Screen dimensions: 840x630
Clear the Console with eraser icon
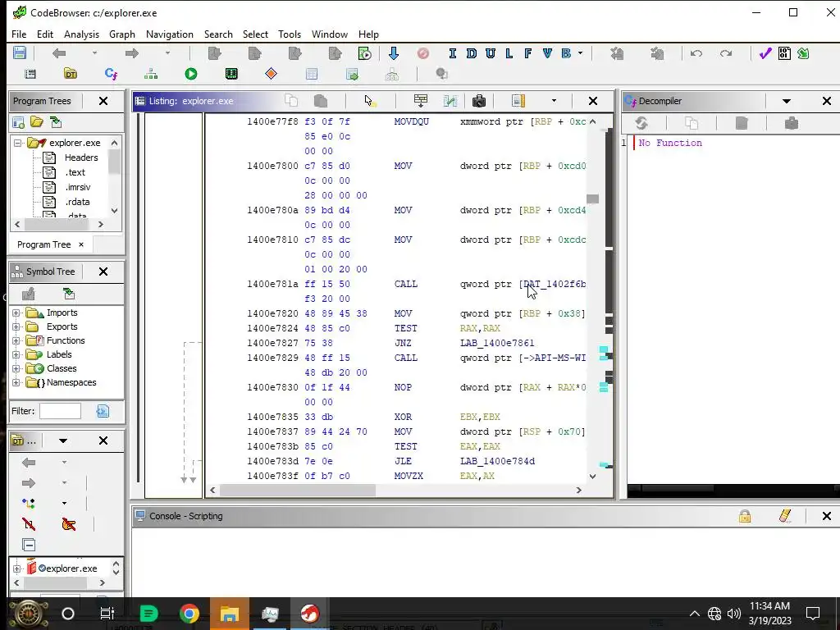785,516
